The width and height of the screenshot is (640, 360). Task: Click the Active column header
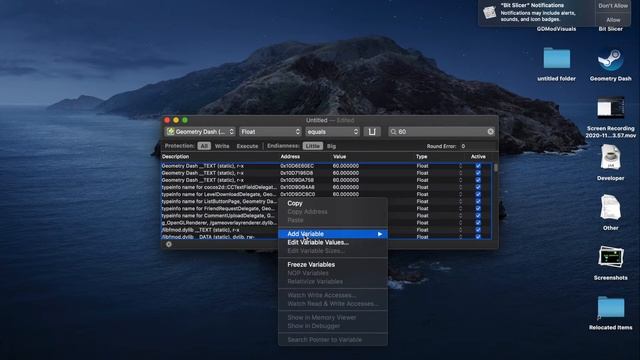tap(478, 156)
